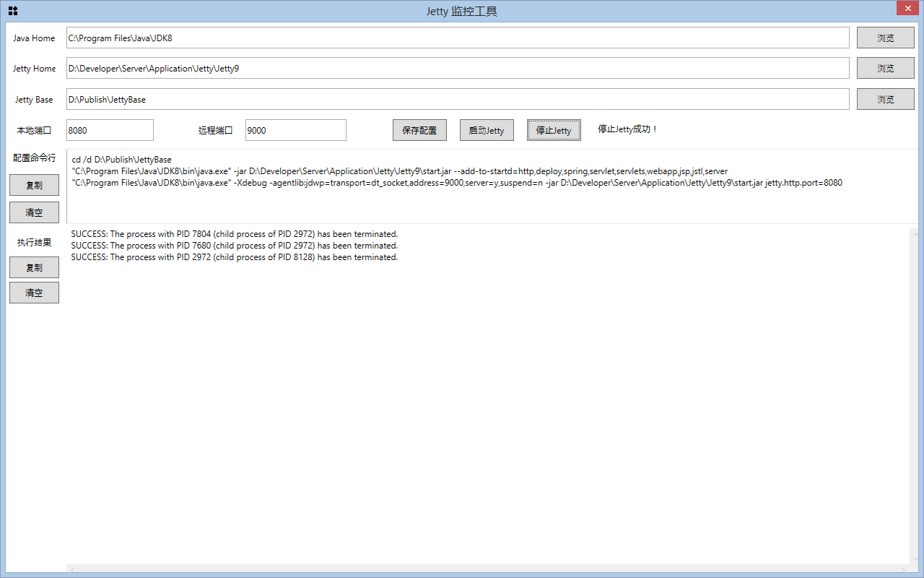Click the -Xdebug command line
Viewport: 924px width, 578px height.
point(456,183)
